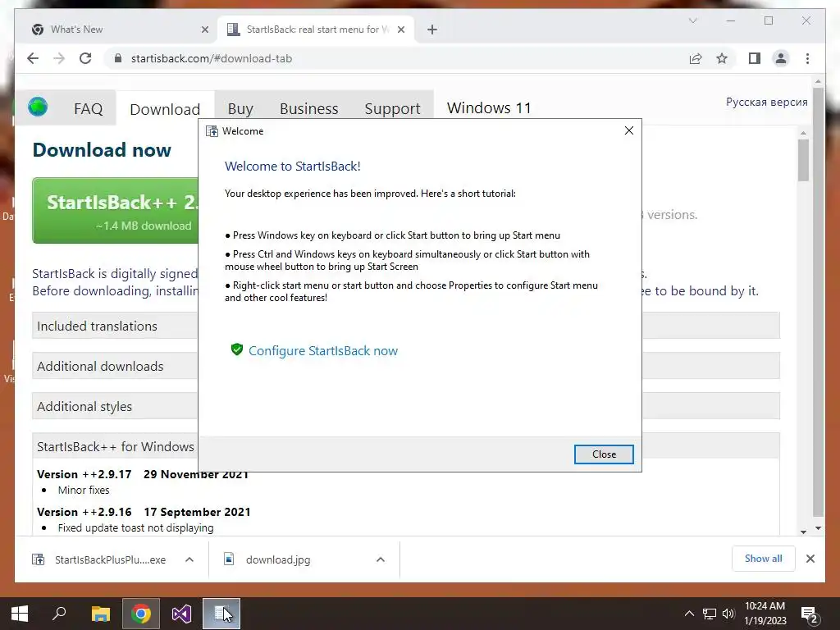Click the share page icon in address bar
Image resolution: width=840 pixels, height=630 pixels.
pyautogui.click(x=696, y=58)
